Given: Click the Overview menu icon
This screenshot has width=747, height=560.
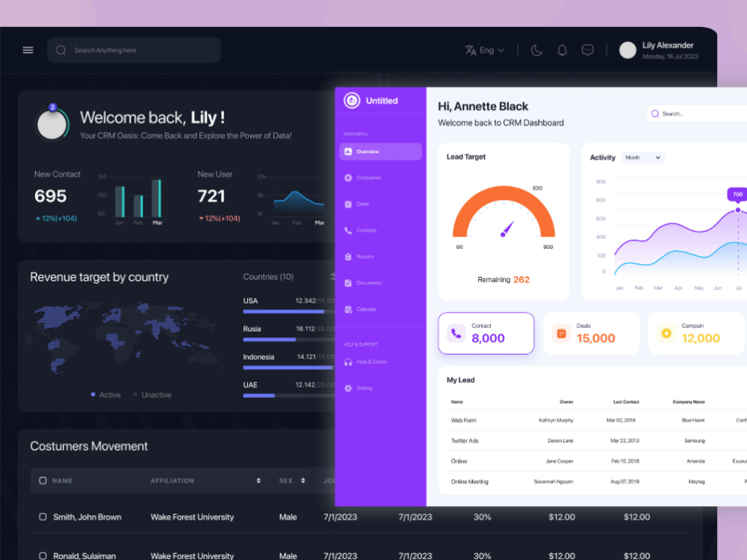Looking at the screenshot, I should (x=348, y=152).
